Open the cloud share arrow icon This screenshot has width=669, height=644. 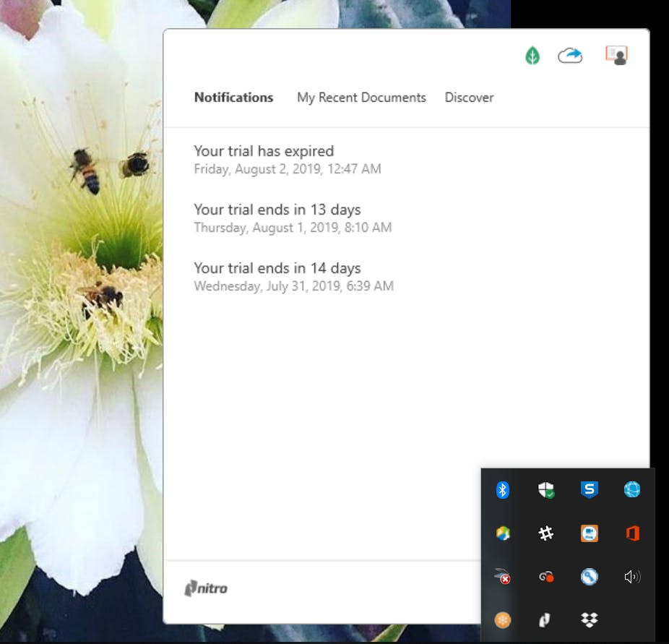point(570,56)
